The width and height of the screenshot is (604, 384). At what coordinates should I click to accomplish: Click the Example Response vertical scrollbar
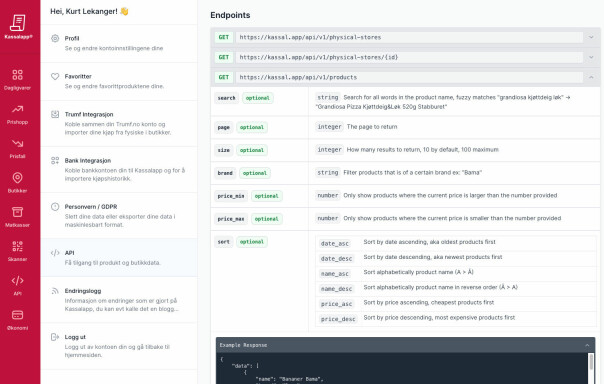591,368
